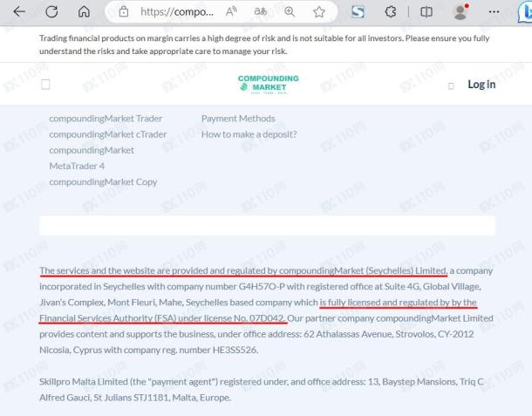532x416 pixels.
Task: Open the compoundingMarket Trader link
Action: point(106,119)
